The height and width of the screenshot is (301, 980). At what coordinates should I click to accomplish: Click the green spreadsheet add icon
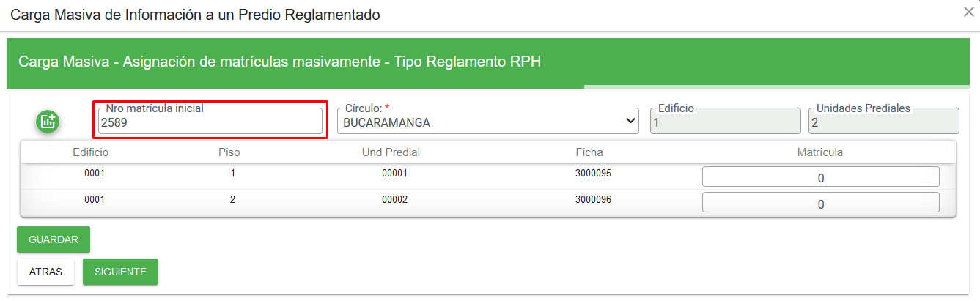point(48,122)
